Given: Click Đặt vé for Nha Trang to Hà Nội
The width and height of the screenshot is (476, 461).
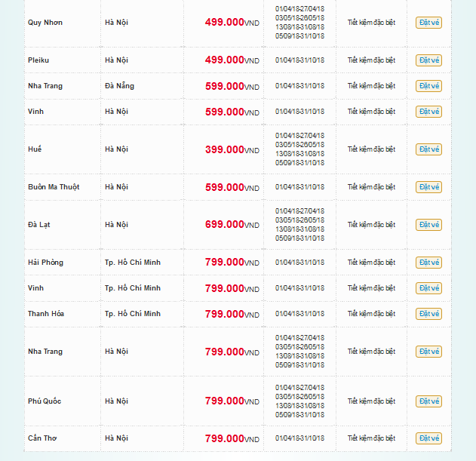Looking at the screenshot, I should pos(428,352).
